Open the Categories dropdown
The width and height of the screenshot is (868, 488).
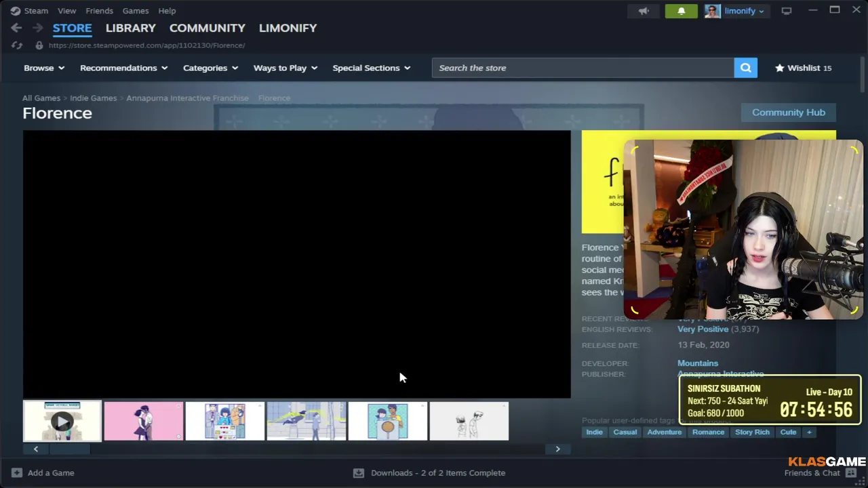tap(210, 68)
